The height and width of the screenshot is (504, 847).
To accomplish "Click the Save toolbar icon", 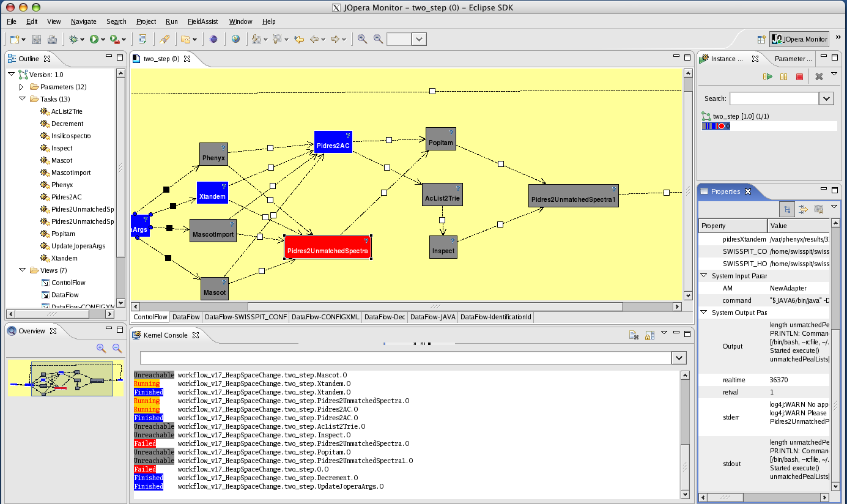I will 37,39.
